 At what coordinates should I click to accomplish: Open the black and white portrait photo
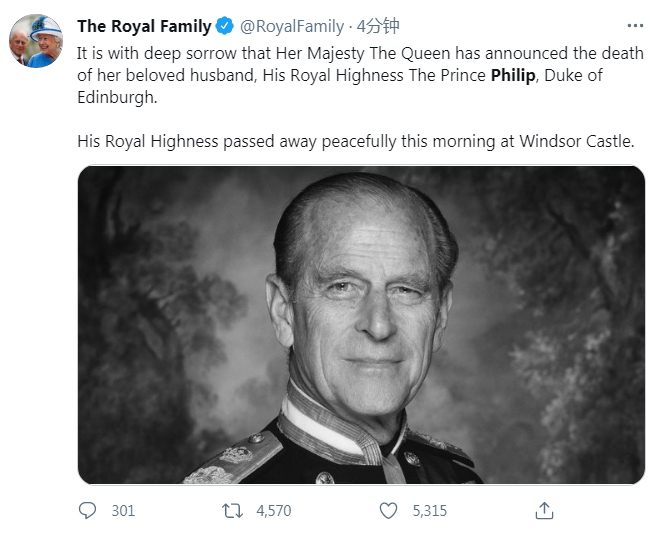click(x=361, y=325)
